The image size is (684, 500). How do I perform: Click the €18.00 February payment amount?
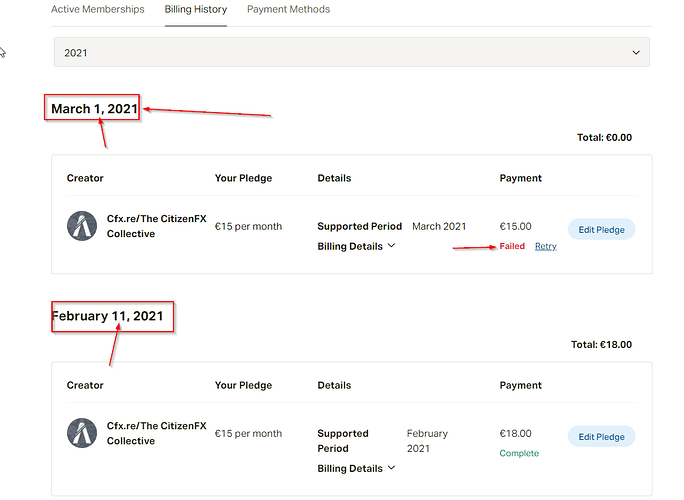[x=516, y=434]
